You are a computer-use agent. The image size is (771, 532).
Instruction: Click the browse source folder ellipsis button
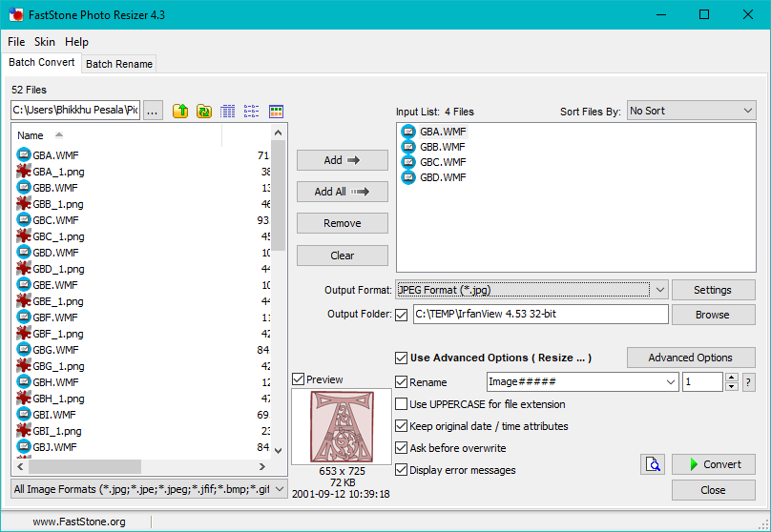tap(153, 111)
